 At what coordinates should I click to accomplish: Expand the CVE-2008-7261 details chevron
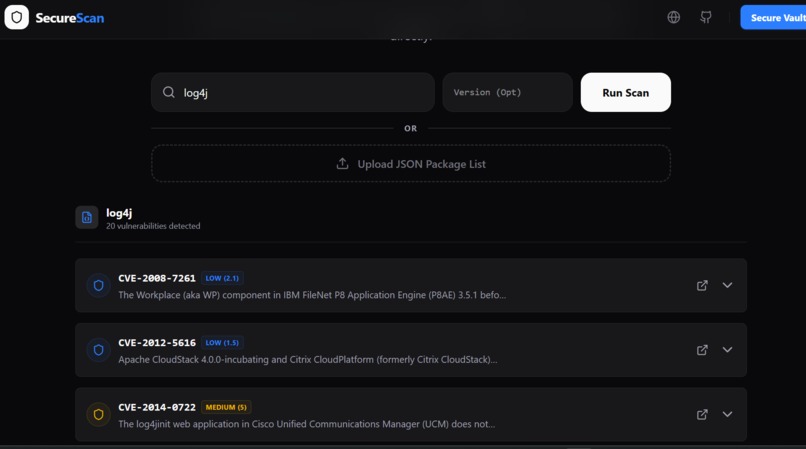(727, 285)
